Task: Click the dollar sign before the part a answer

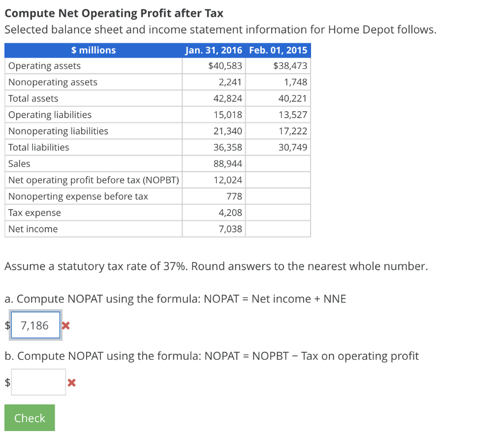Action: [7, 325]
